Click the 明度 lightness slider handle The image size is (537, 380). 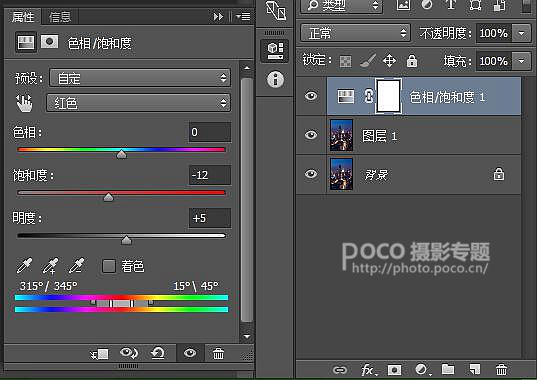[126, 240]
